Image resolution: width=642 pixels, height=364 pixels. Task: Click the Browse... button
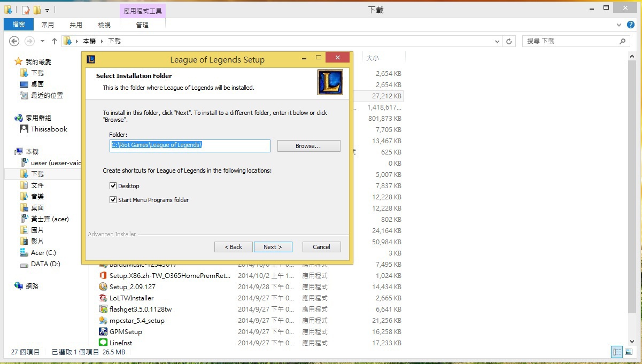[x=308, y=146]
